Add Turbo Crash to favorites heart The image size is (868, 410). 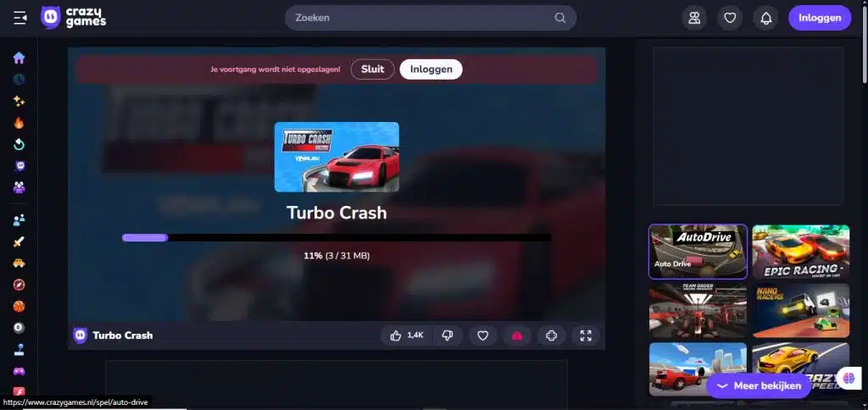pos(482,335)
